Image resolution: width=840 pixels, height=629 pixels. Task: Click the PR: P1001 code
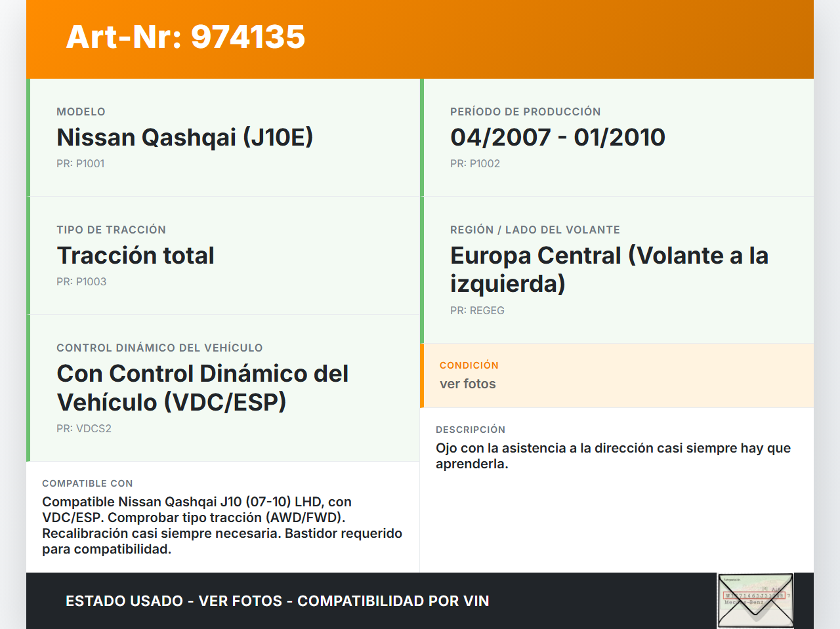point(80,164)
